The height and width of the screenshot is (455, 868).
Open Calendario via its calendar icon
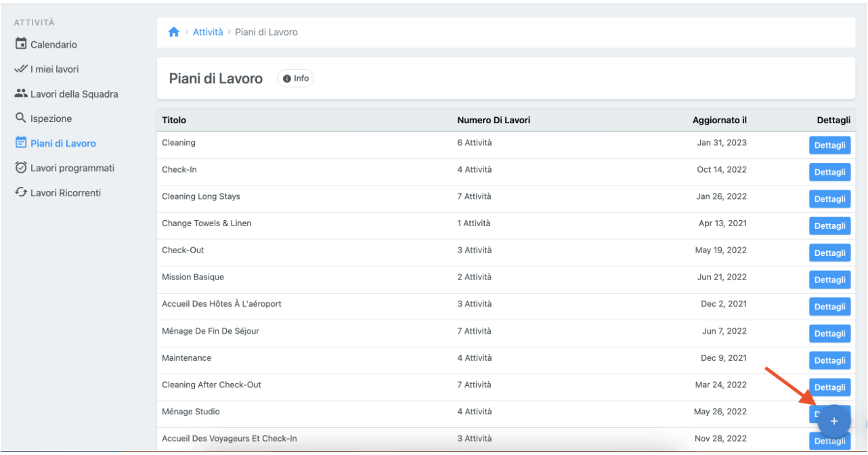tap(21, 44)
